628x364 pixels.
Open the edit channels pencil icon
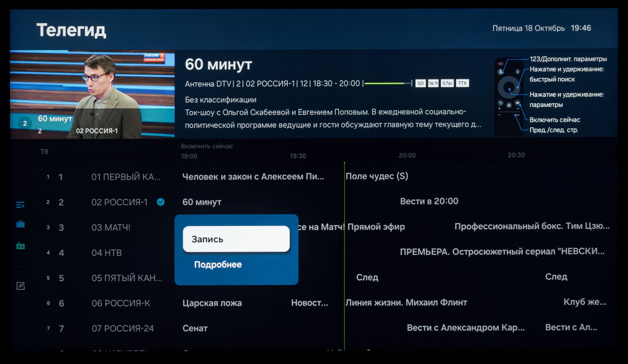(20, 286)
